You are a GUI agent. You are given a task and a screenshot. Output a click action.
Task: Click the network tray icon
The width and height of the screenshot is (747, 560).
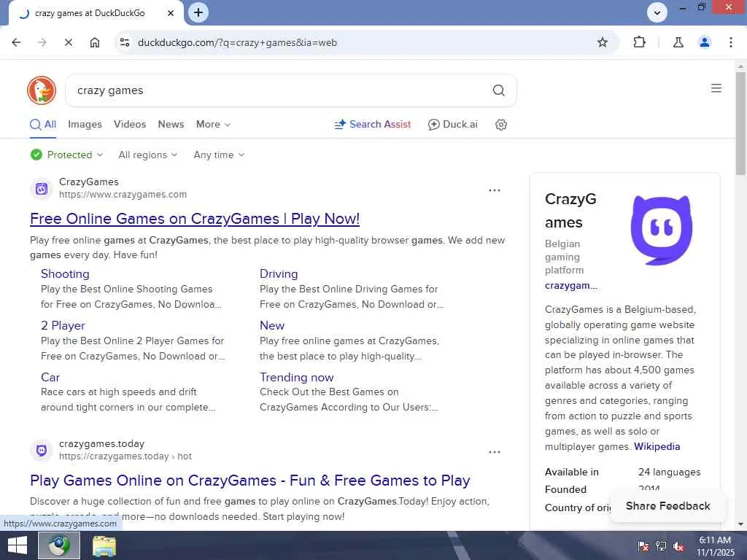tap(660, 546)
